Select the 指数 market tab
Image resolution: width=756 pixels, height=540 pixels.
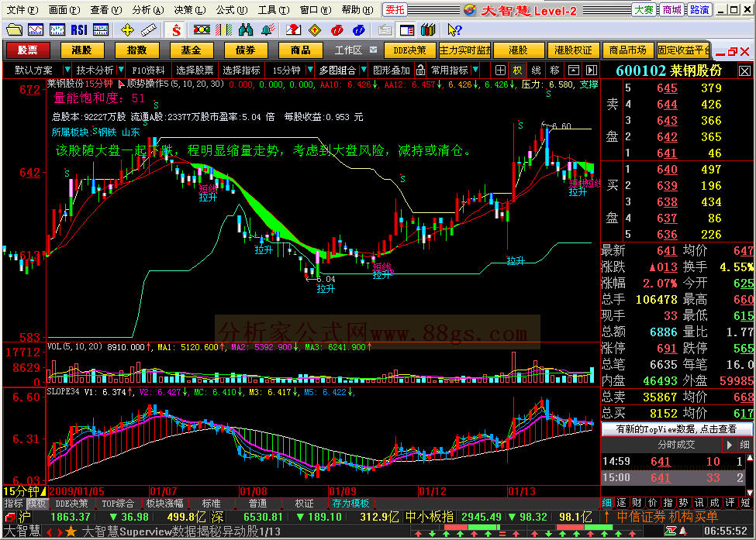click(x=136, y=50)
